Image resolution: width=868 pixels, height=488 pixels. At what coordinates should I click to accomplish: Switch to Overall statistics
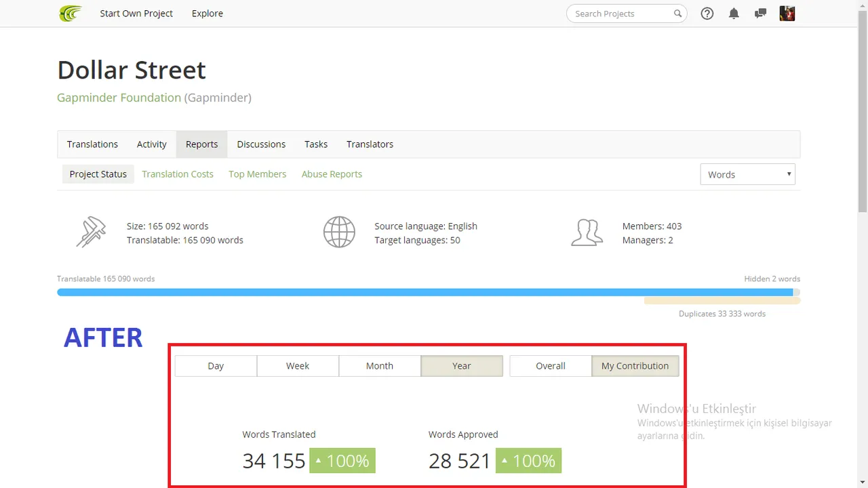[551, 366]
